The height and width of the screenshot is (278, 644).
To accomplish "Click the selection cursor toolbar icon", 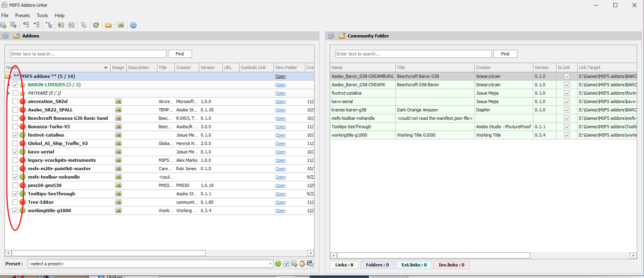I will (x=13, y=25).
